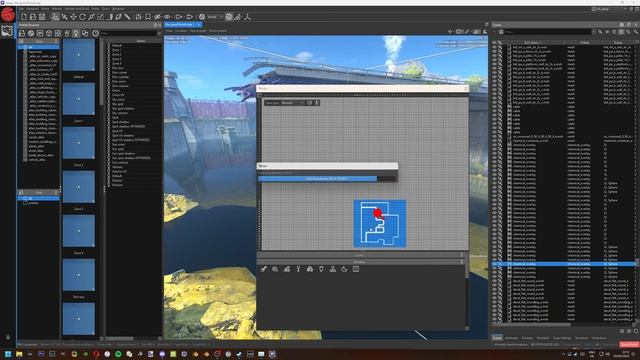Screen dimensions: 640x360
Task: Open the File menu
Action: [x=21, y=9]
